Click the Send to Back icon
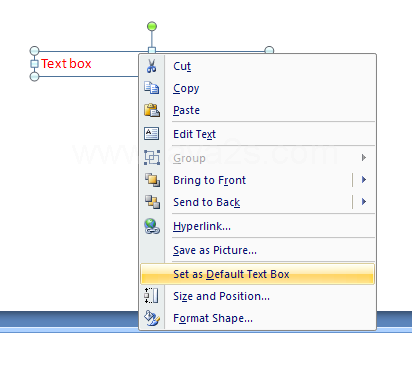 pyautogui.click(x=152, y=202)
